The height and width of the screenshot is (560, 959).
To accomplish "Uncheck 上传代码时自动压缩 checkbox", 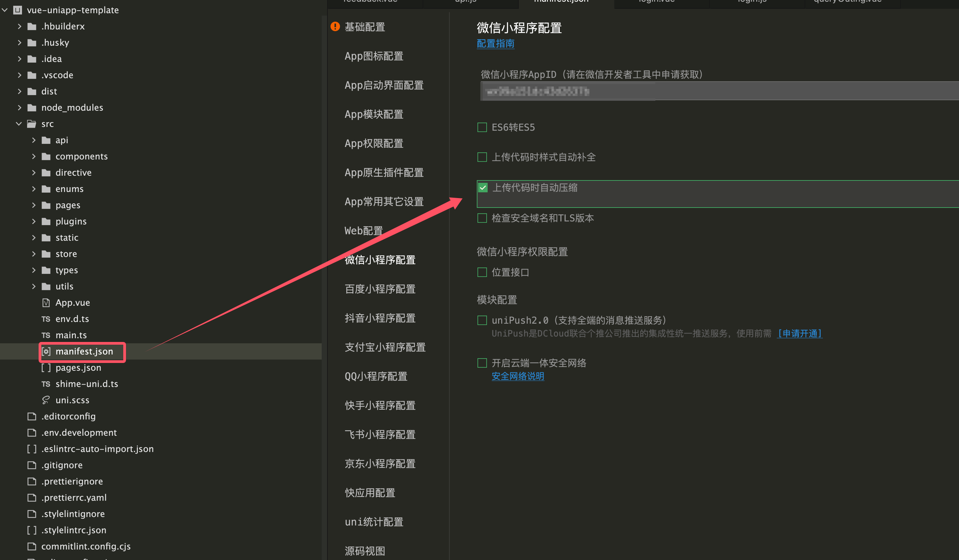I will tap(483, 188).
